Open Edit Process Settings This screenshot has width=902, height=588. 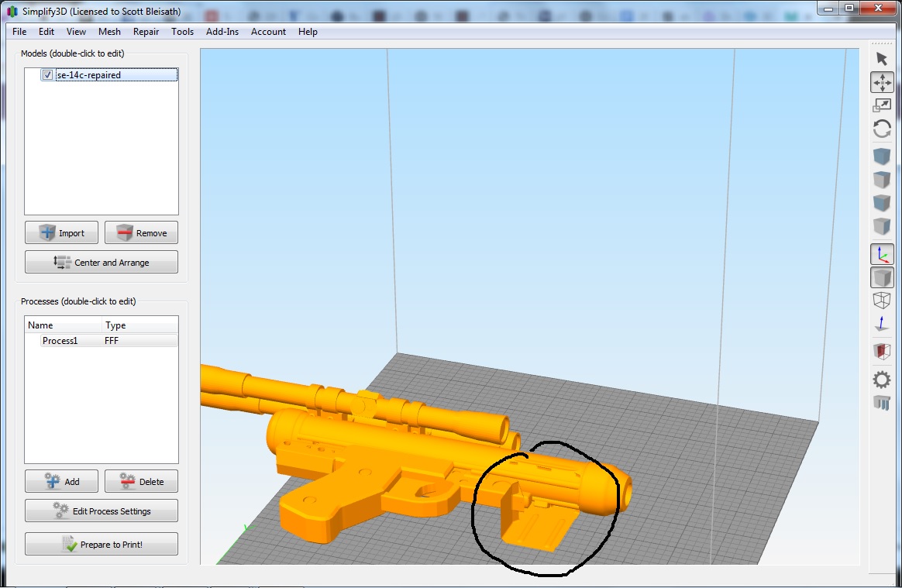coord(101,510)
